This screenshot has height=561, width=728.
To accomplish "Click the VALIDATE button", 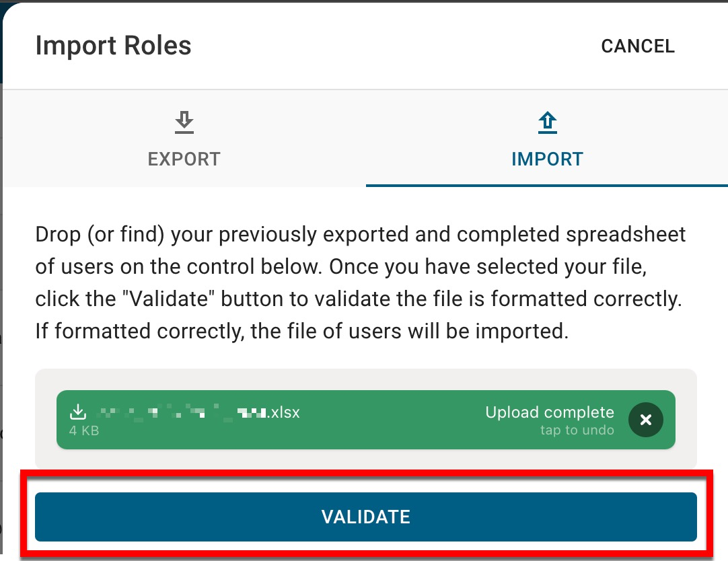I will coord(365,517).
